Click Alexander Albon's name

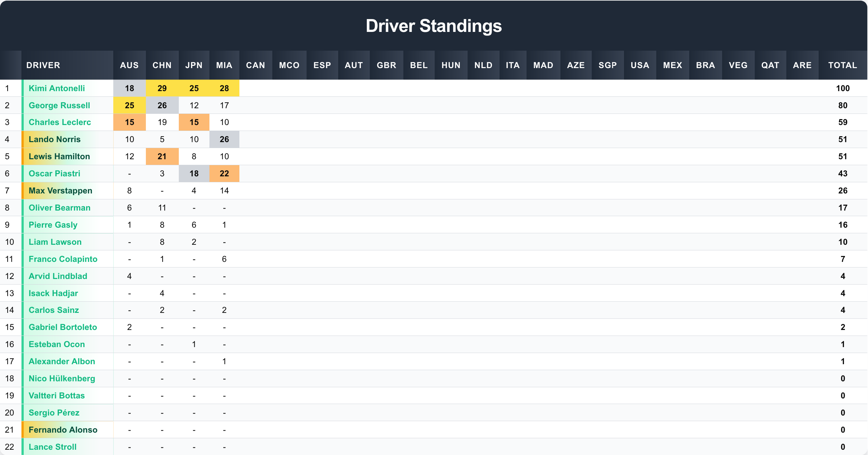[62, 362]
